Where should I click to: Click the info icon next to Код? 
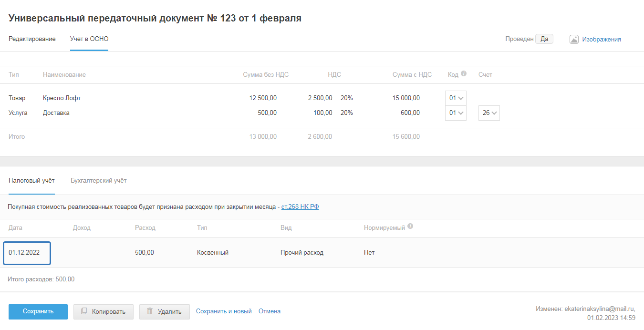pos(464,74)
